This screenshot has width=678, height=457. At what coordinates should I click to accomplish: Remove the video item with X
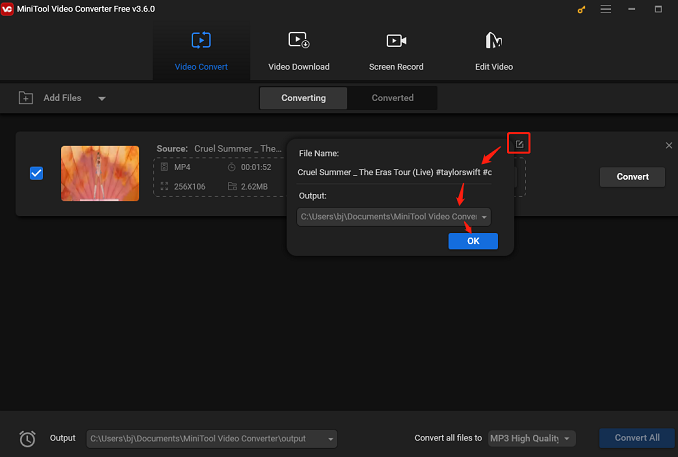668,145
